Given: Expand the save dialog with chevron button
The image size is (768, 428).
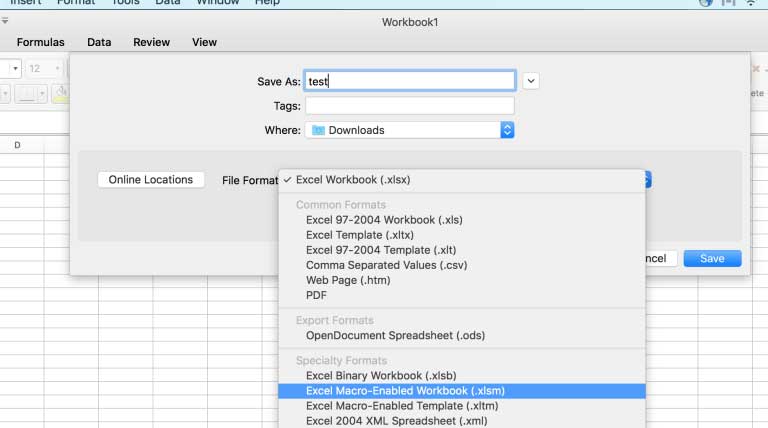Looking at the screenshot, I should point(531,81).
